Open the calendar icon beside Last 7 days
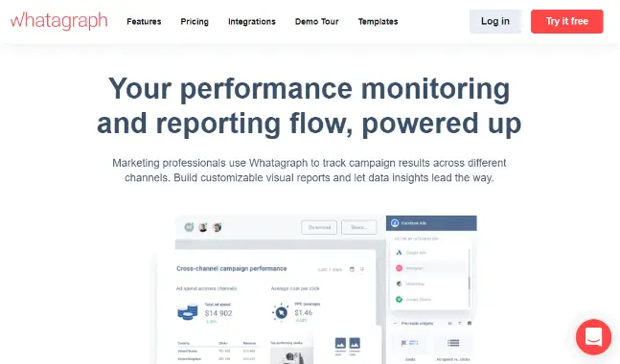 tap(352, 269)
